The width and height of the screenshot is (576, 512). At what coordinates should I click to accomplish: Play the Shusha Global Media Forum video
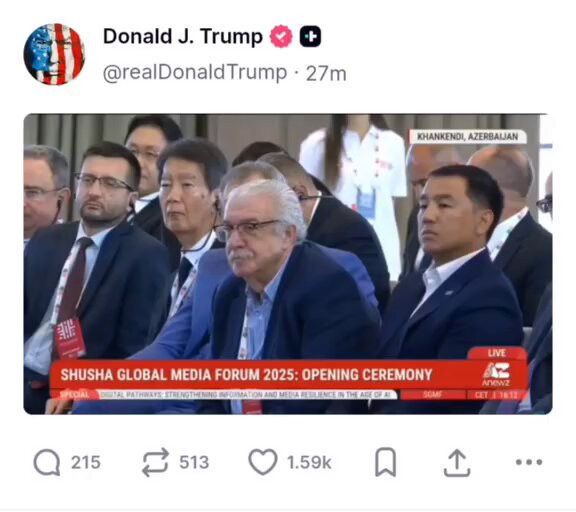288,264
